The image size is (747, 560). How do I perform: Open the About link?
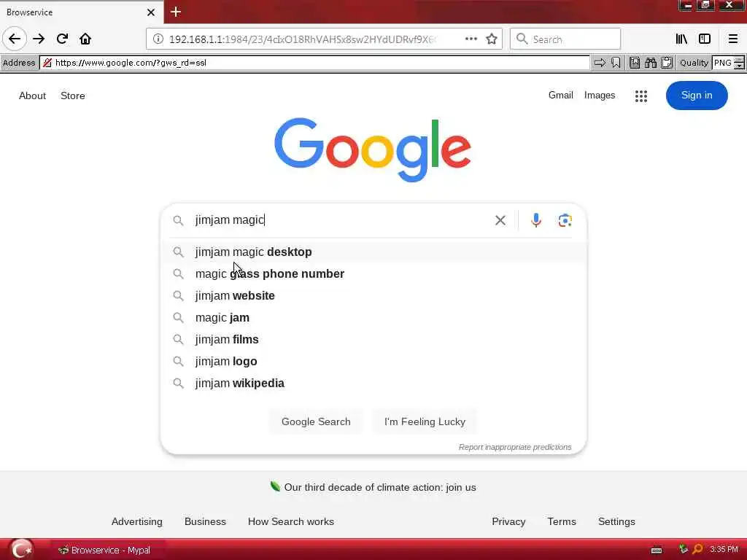32,96
